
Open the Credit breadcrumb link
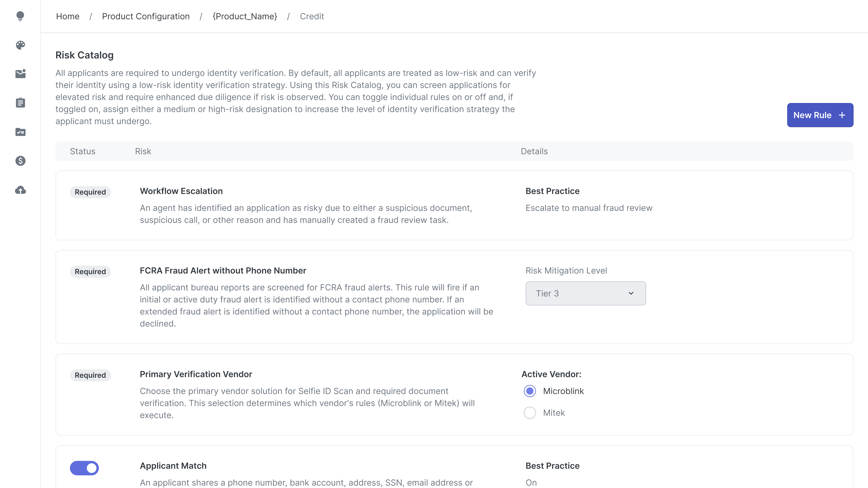point(312,16)
